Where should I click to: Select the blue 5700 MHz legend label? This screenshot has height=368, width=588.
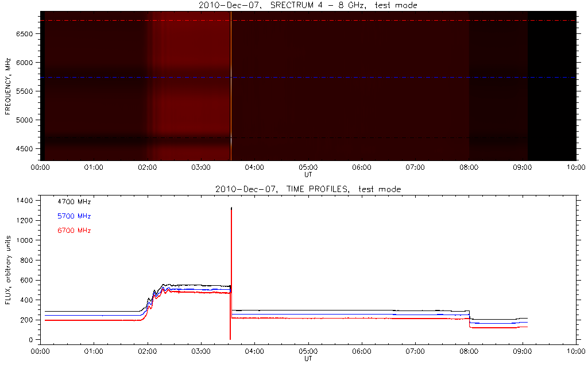coord(73,216)
